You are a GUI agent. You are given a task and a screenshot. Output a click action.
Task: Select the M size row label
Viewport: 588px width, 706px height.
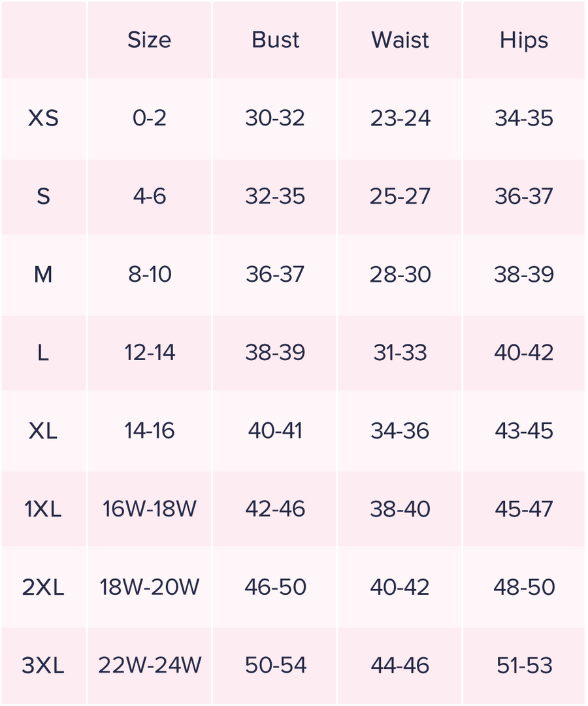click(x=43, y=274)
